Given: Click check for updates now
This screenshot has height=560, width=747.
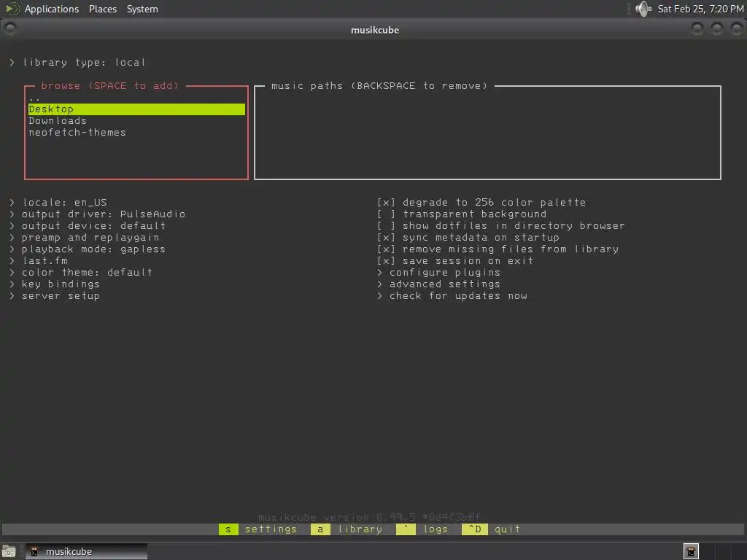Looking at the screenshot, I should [452, 296].
